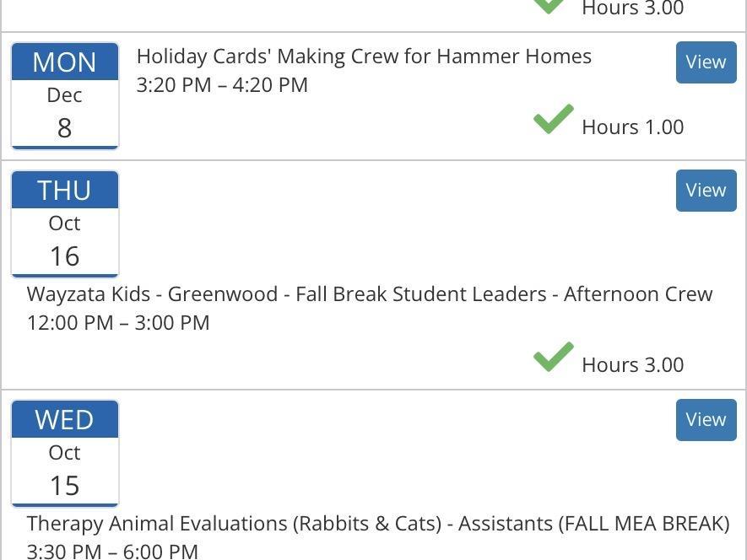Click Hours 3.00 under the Wayzata Kids entry
Viewport: 747px width, 560px height.
pos(632,365)
